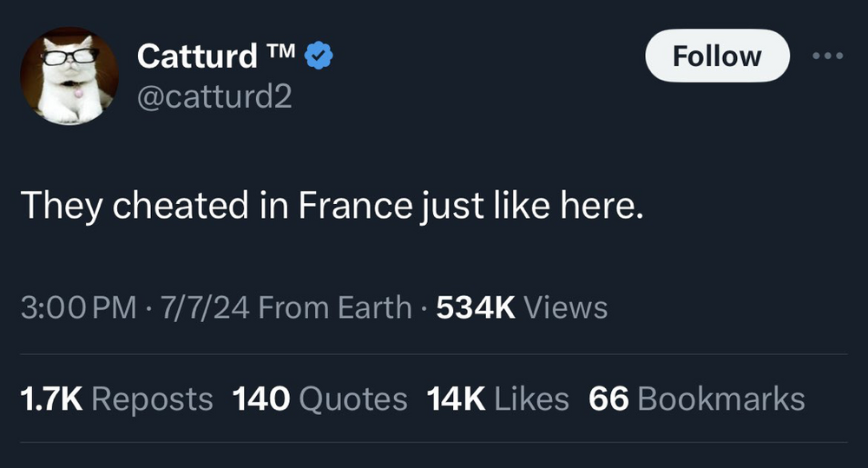Open the three-dot more options menu
The height and width of the screenshot is (468, 868).
827,56
